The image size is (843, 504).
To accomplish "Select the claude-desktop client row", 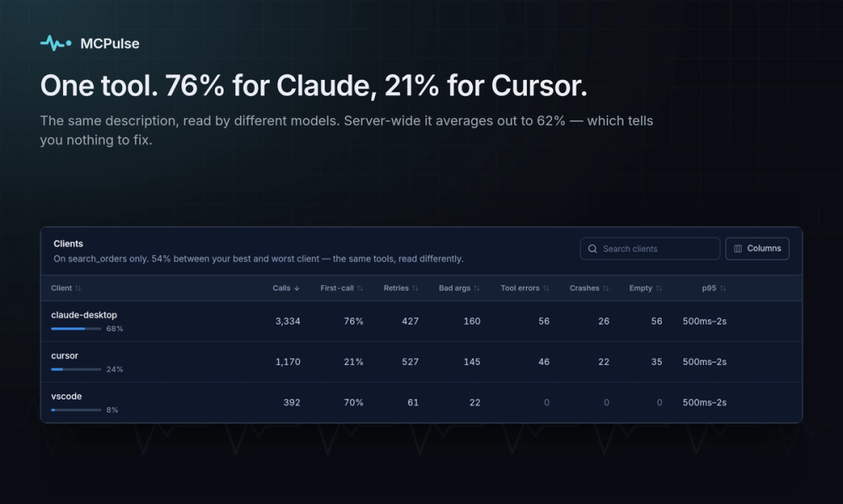I will point(421,321).
